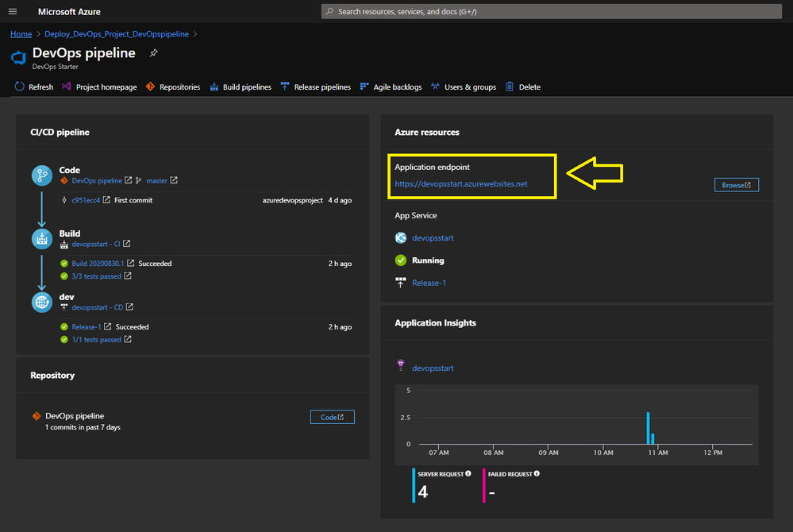
Task: Click the tall blue bar near 11 AM
Action: [648, 428]
